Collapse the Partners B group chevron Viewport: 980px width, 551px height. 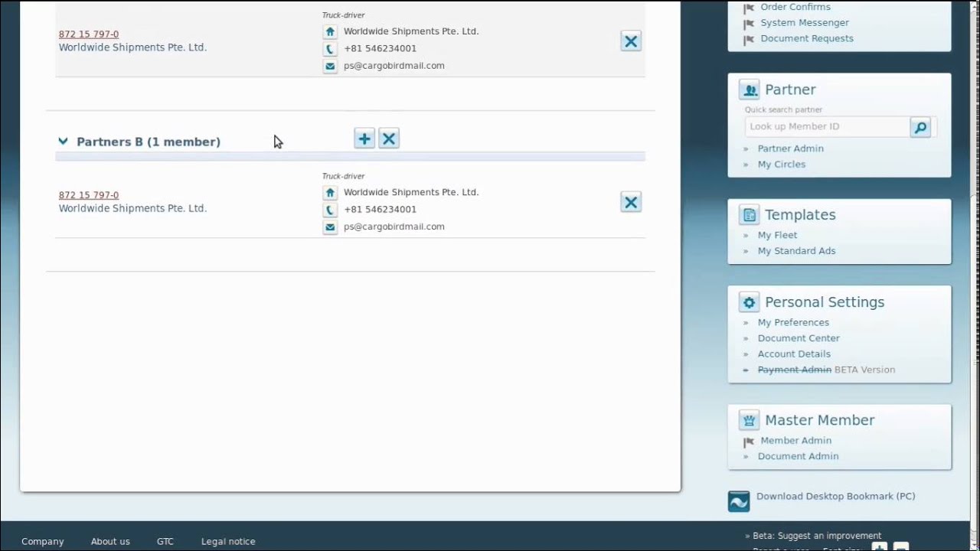(x=63, y=142)
